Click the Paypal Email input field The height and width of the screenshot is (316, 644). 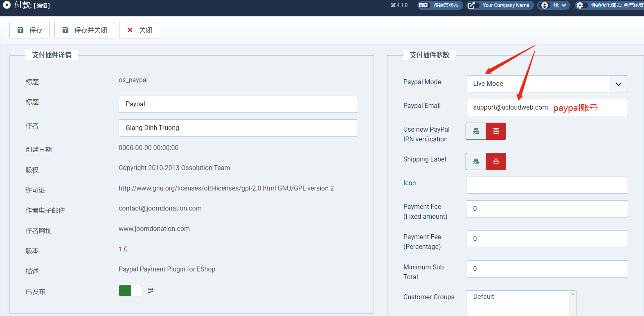[x=547, y=108]
